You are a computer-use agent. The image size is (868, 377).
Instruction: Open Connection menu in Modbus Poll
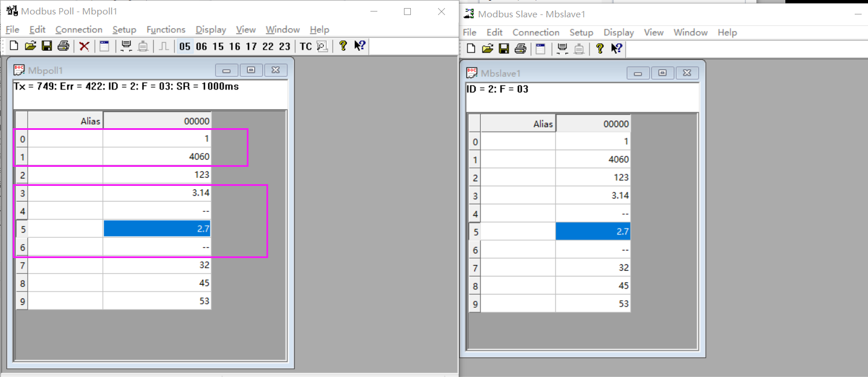(79, 29)
